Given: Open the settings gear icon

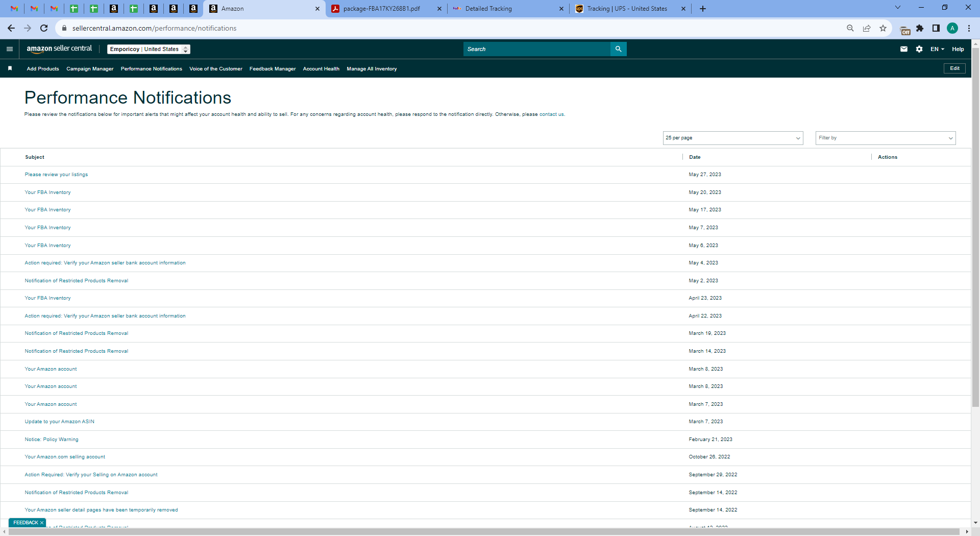Looking at the screenshot, I should (919, 49).
